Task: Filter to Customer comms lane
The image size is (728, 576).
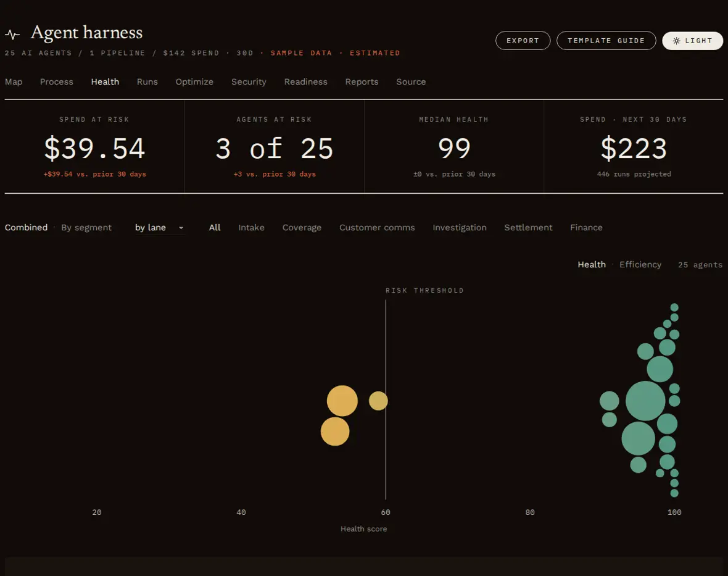Action: tap(377, 228)
